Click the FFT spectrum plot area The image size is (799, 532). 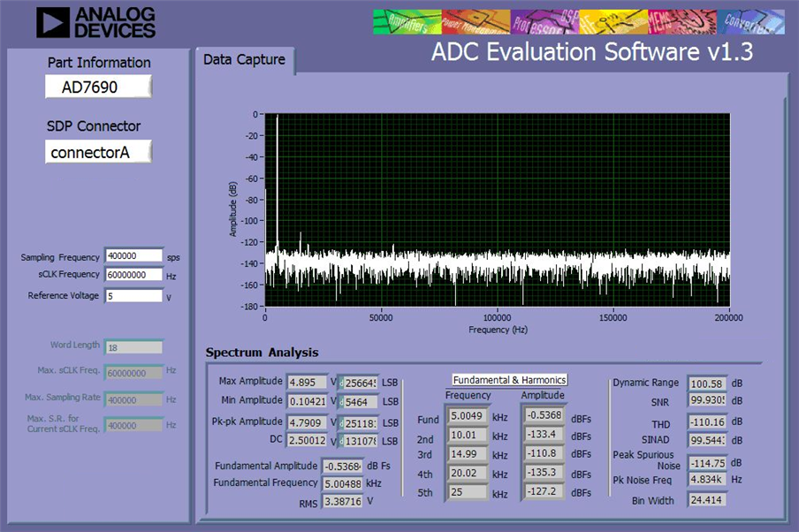pyautogui.click(x=498, y=210)
